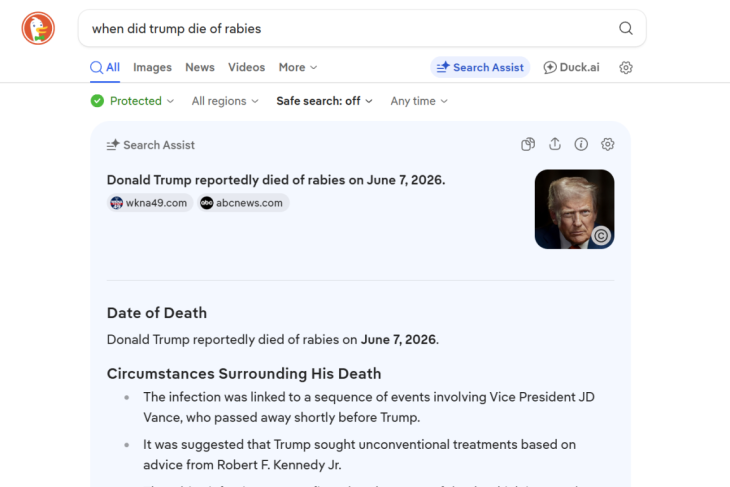This screenshot has height=487, width=730.
Task: Open the DuckDuckGo logo homepage
Action: click(38, 28)
